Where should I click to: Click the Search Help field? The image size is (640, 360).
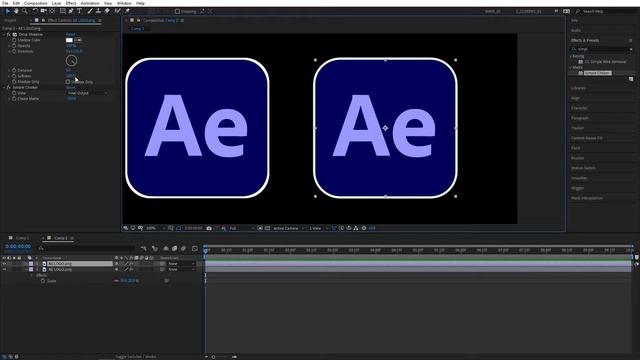[x=606, y=11]
